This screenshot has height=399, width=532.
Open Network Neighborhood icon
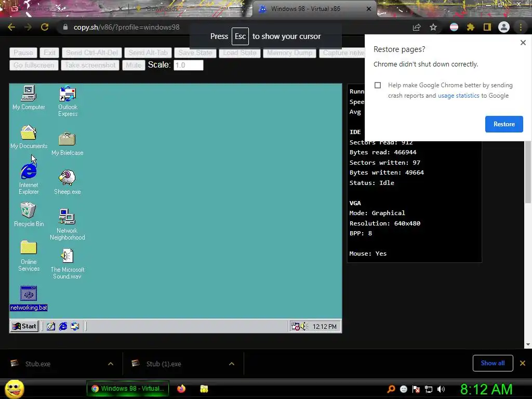tap(67, 224)
